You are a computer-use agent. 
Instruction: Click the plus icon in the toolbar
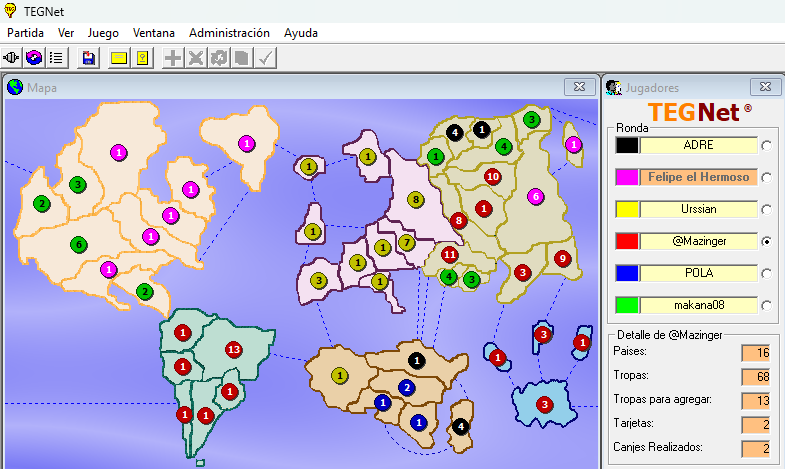click(173, 58)
